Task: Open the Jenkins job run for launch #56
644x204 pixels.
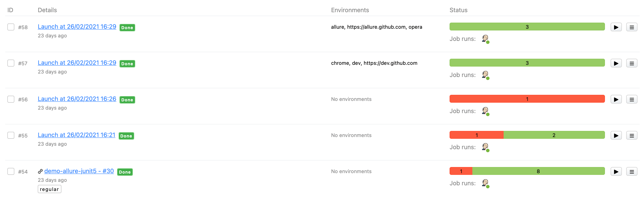Action: point(485,111)
